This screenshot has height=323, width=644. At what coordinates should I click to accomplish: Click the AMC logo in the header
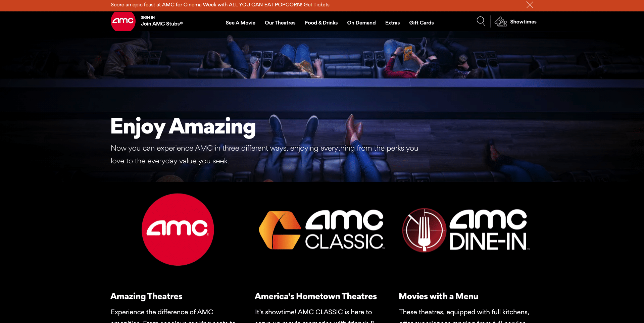[x=123, y=21]
